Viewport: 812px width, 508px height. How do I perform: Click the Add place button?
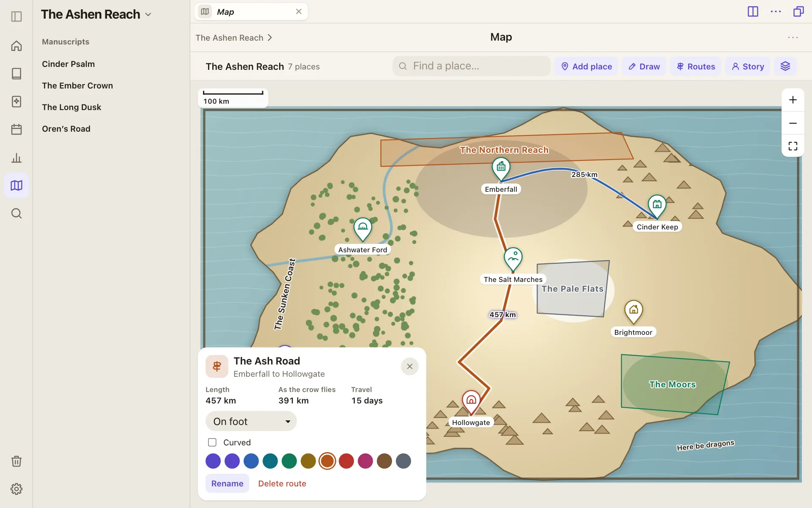click(586, 66)
